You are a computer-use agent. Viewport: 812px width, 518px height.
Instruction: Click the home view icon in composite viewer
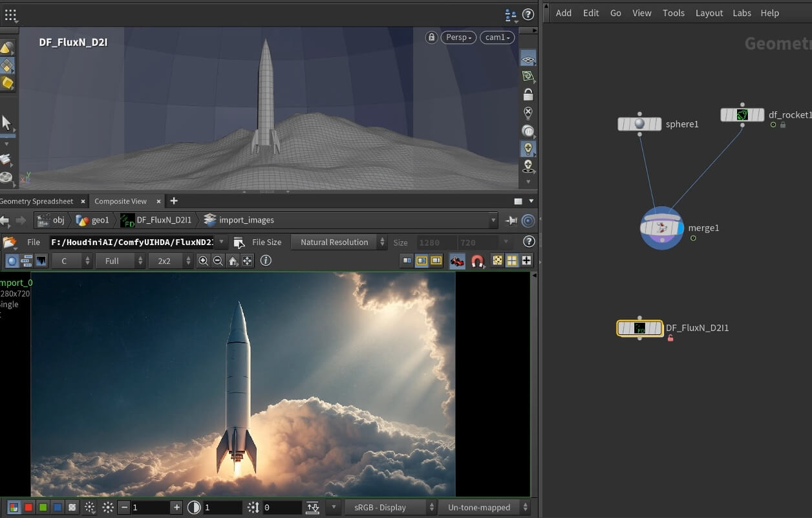point(233,261)
